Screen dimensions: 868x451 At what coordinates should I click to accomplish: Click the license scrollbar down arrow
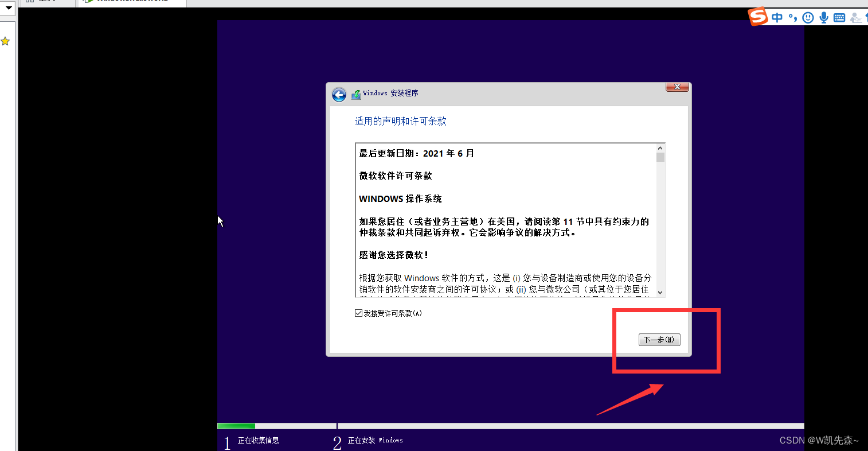point(660,292)
